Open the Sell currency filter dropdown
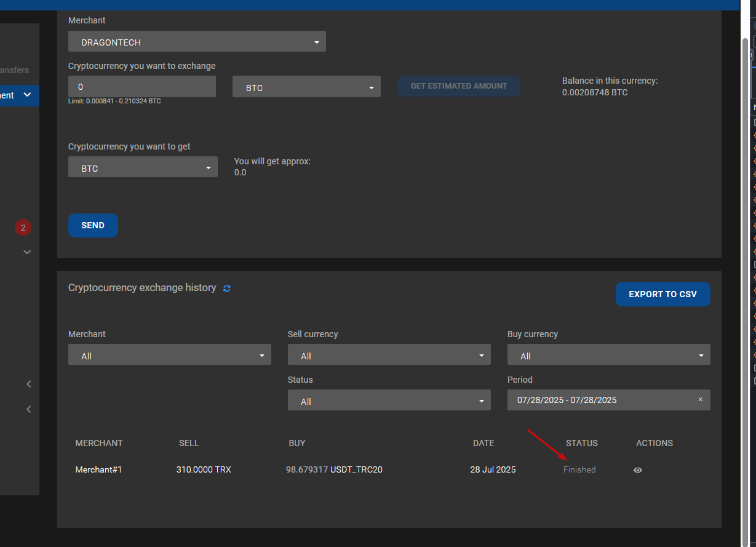756x547 pixels. 389,354
